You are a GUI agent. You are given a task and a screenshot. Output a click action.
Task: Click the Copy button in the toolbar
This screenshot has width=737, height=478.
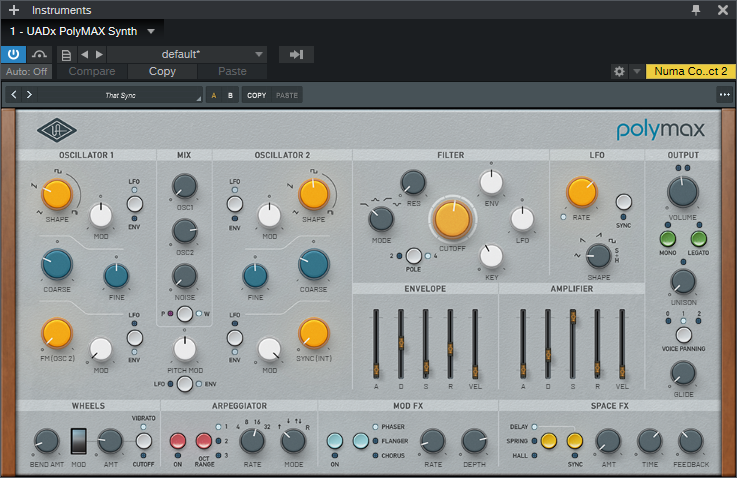coord(162,72)
